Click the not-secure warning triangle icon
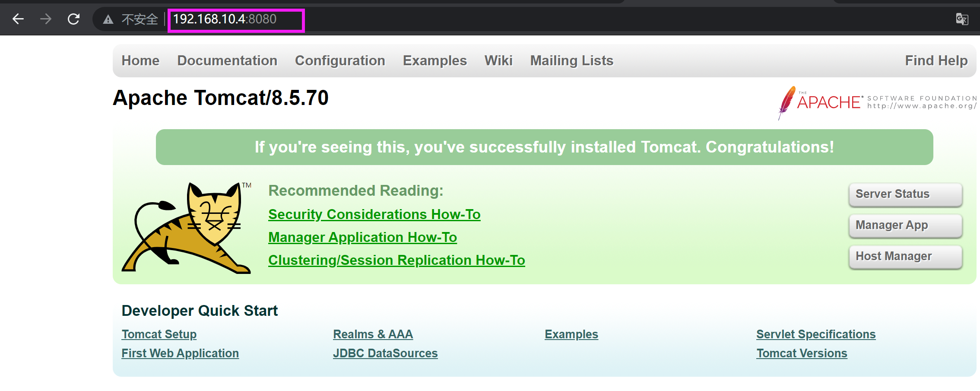This screenshot has height=391, width=980. pyautogui.click(x=108, y=19)
